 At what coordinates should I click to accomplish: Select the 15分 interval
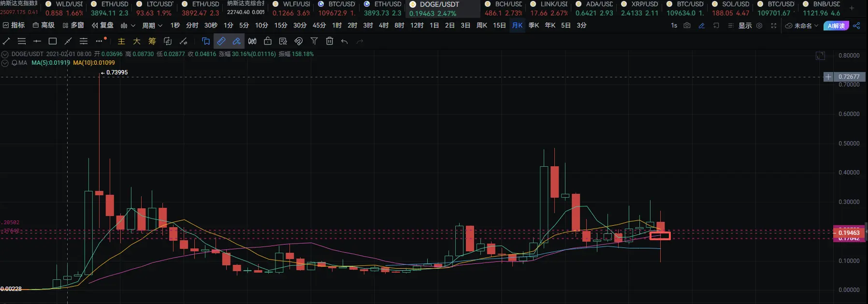[x=281, y=25]
